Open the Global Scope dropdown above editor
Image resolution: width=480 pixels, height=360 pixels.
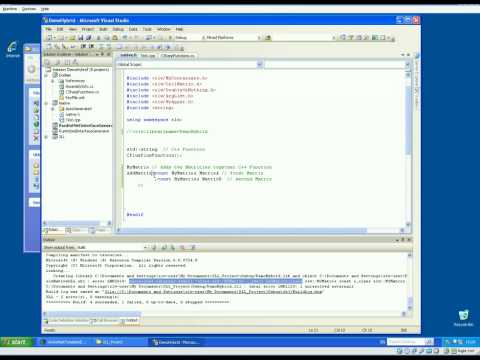point(190,64)
